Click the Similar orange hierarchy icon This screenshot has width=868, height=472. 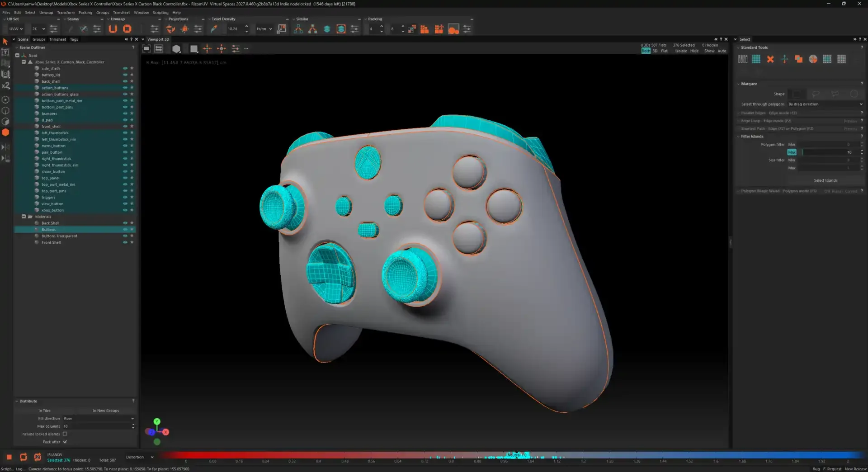coord(312,29)
